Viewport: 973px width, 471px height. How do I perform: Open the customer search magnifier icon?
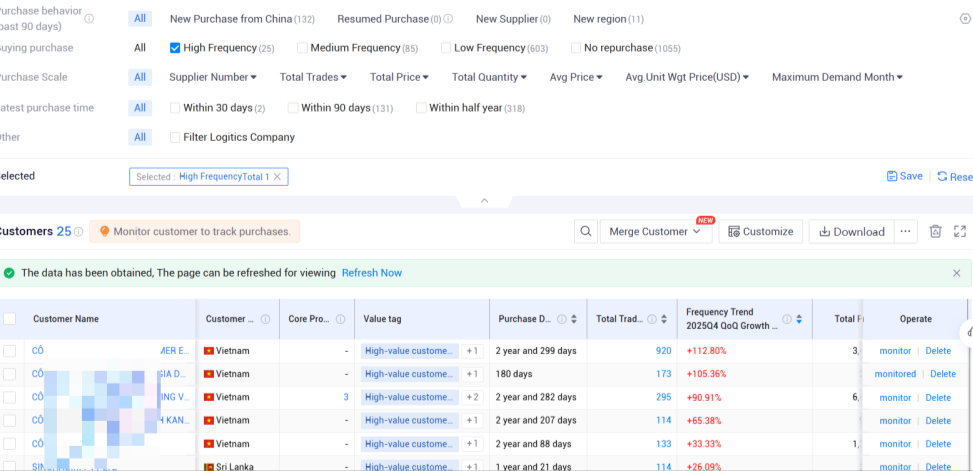(x=585, y=231)
